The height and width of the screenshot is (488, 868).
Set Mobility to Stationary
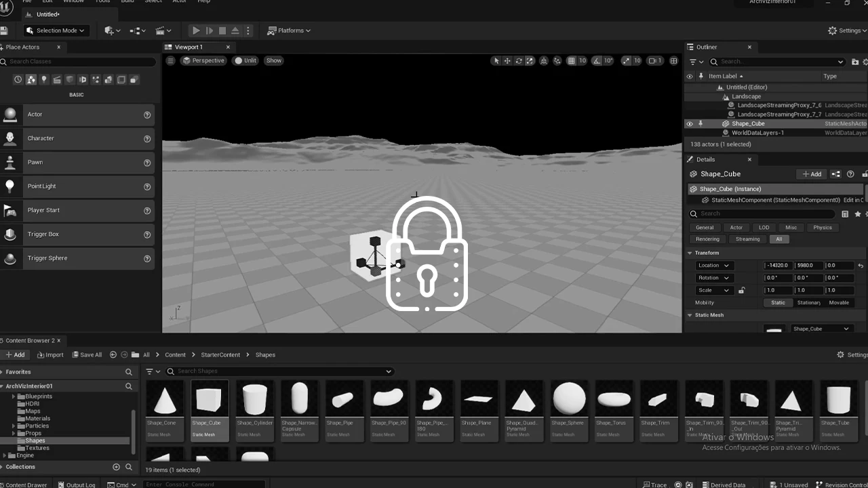(x=808, y=303)
